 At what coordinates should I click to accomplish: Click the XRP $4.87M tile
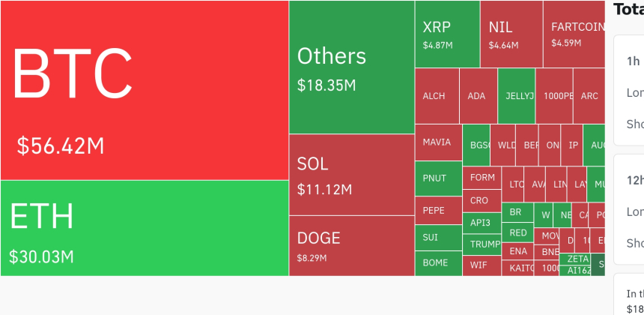[448, 34]
